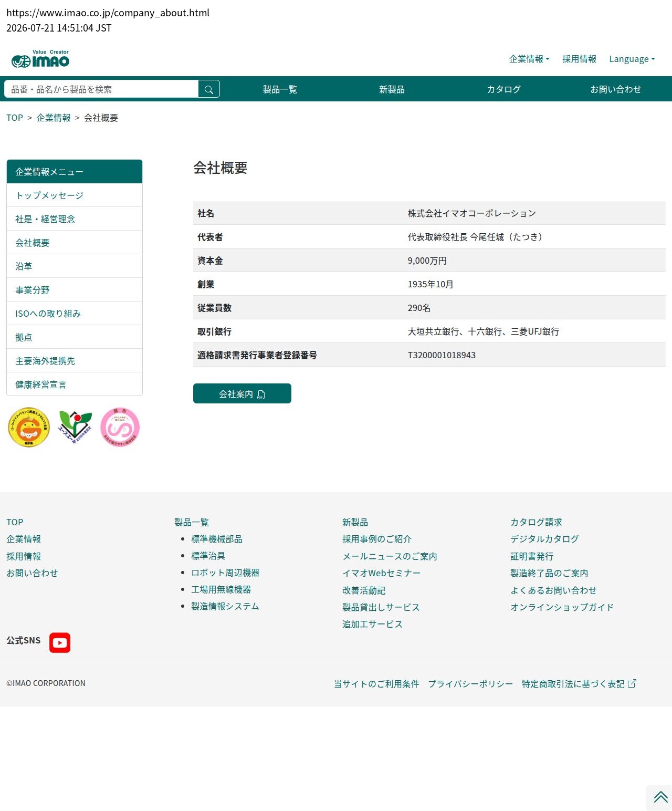The image size is (672, 811).
Task: Open デジタルカタログ in the footer
Action: (544, 539)
